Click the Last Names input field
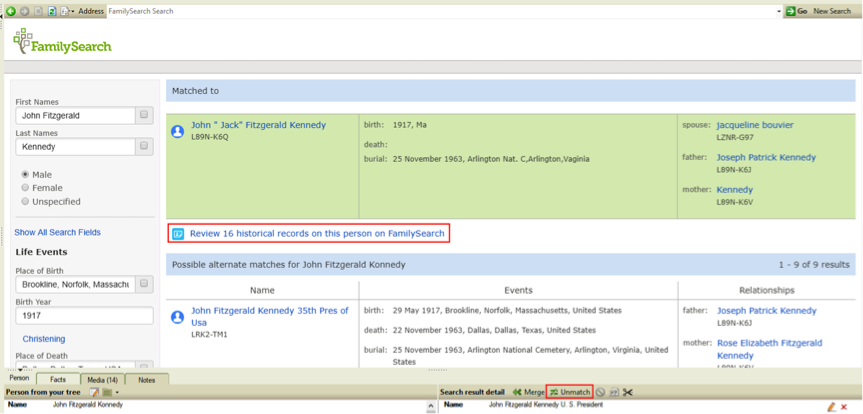Image resolution: width=863 pixels, height=414 pixels. [75, 146]
